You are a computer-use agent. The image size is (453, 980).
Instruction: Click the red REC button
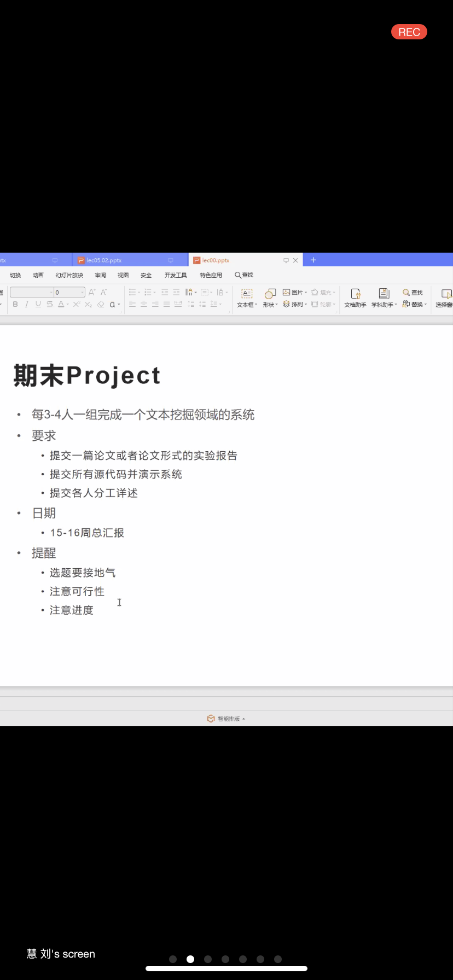tap(409, 32)
